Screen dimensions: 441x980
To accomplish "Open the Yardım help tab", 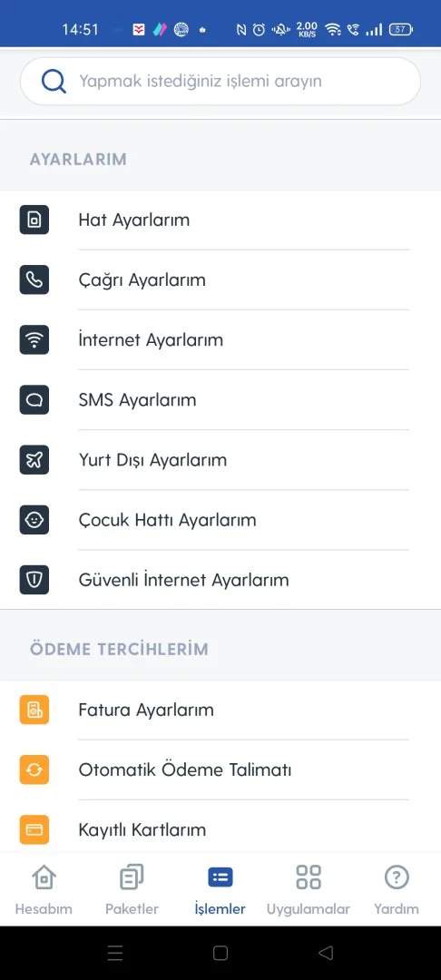I will [x=397, y=890].
